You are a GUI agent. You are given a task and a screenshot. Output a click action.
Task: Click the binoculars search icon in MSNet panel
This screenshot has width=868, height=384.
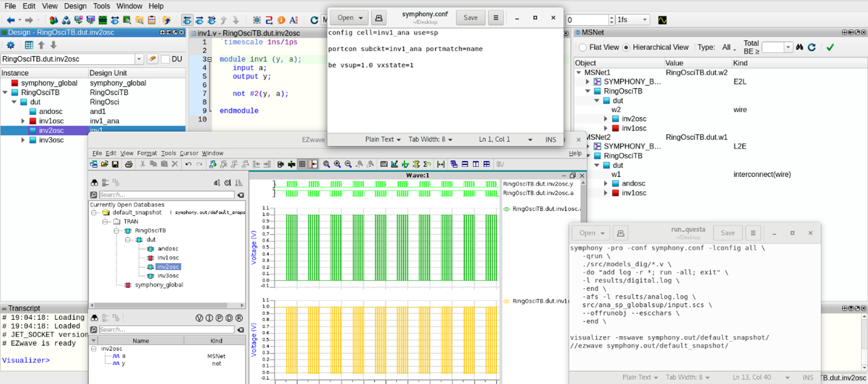pyautogui.click(x=799, y=47)
